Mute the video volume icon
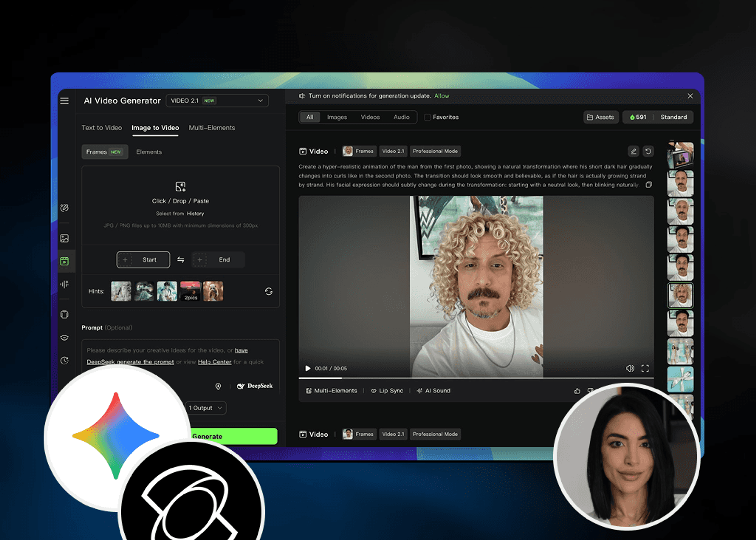This screenshot has width=756, height=540. pyautogui.click(x=630, y=368)
